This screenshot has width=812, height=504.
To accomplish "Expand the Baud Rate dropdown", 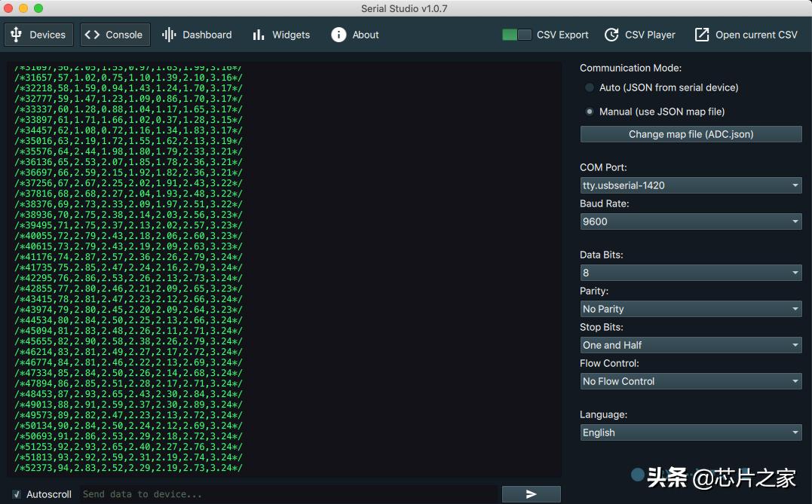I will tap(691, 221).
